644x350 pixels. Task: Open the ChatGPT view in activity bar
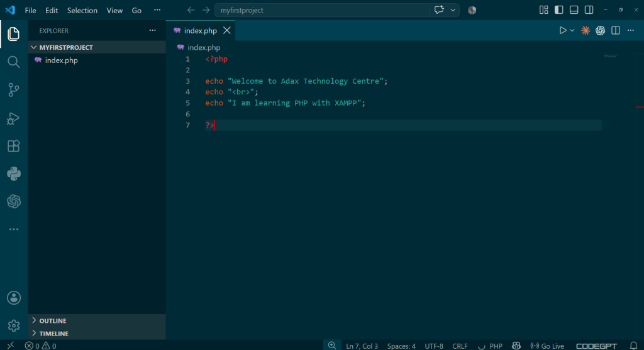[14, 201]
